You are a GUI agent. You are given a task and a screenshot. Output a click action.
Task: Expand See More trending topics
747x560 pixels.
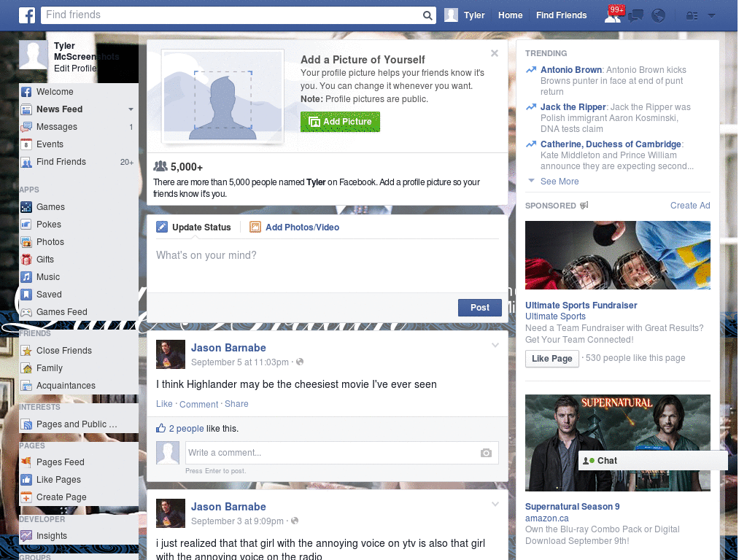pyautogui.click(x=560, y=182)
